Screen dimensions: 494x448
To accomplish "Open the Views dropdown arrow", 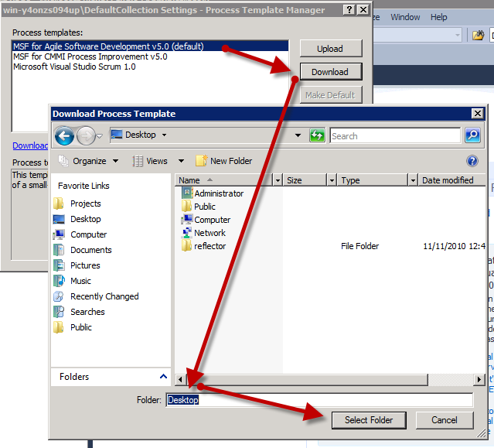I will 181,161.
